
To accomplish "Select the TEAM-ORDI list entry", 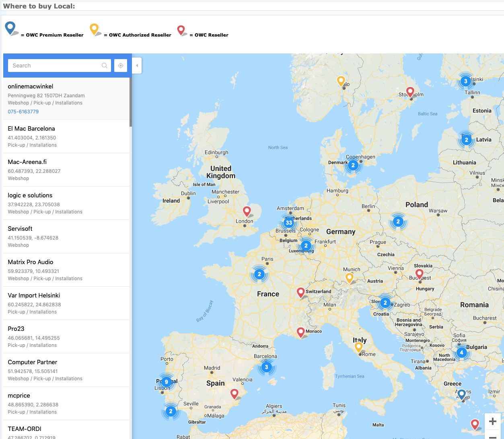I will [66, 430].
